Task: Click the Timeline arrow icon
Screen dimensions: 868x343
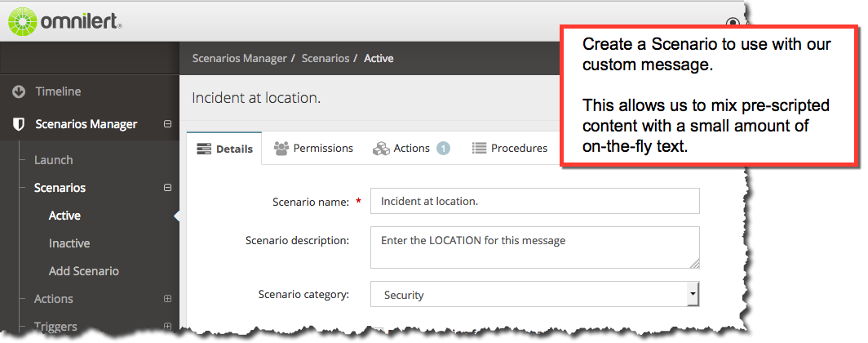Action: 19,92
